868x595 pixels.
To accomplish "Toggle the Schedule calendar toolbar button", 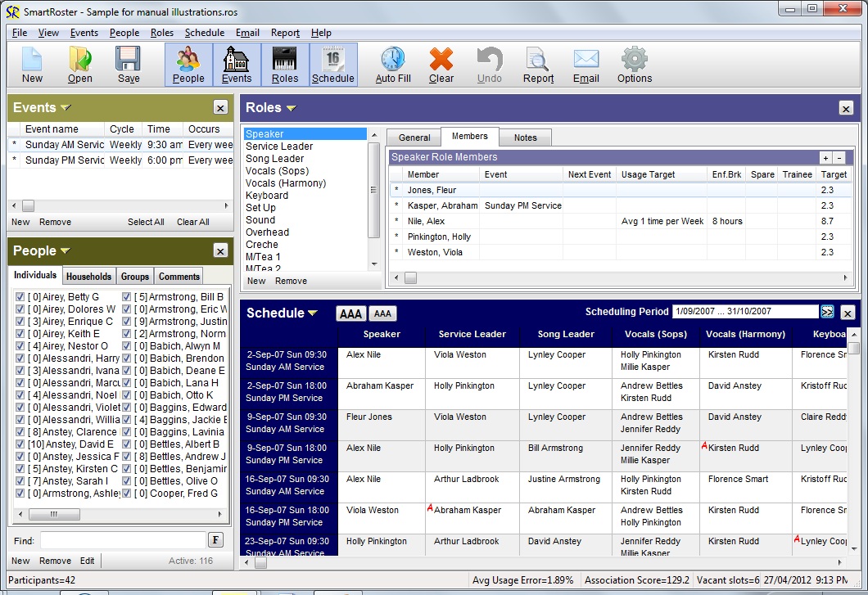I will tap(333, 64).
